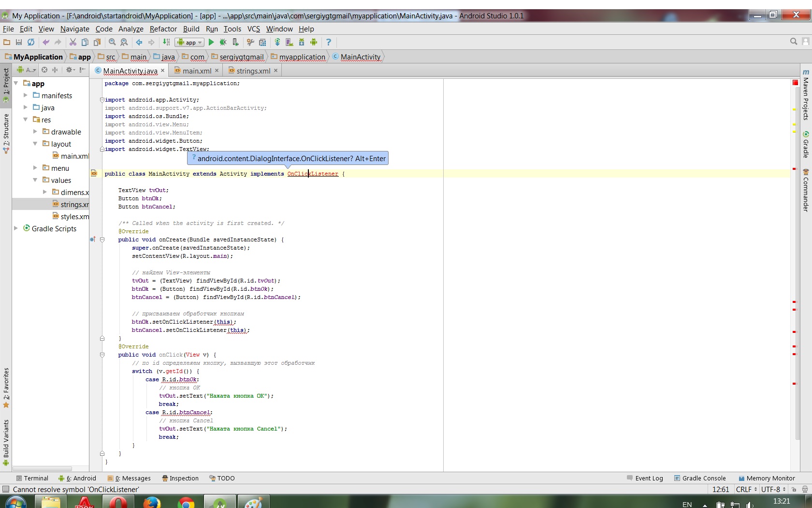The image size is (812, 508).
Task: Click the Open folder toolbar icon
Action: point(7,42)
